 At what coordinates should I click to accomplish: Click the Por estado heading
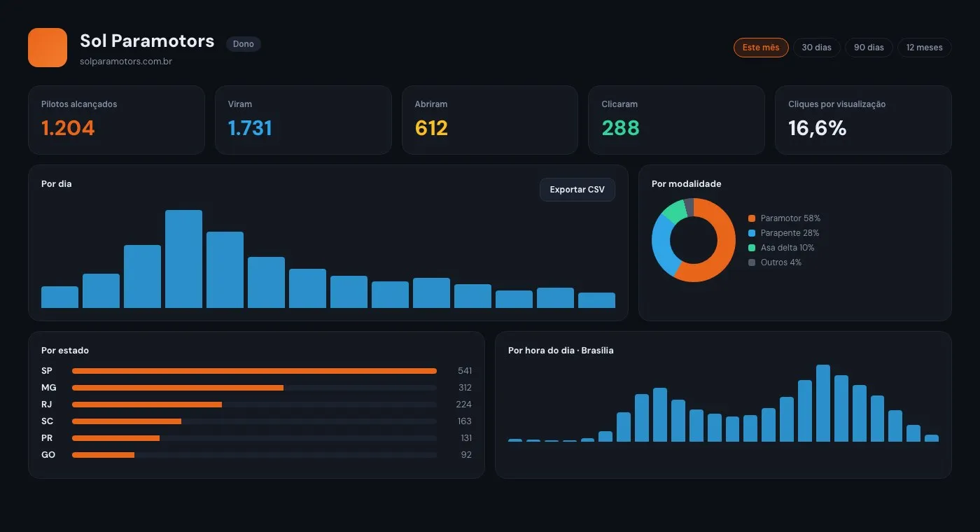[65, 351]
